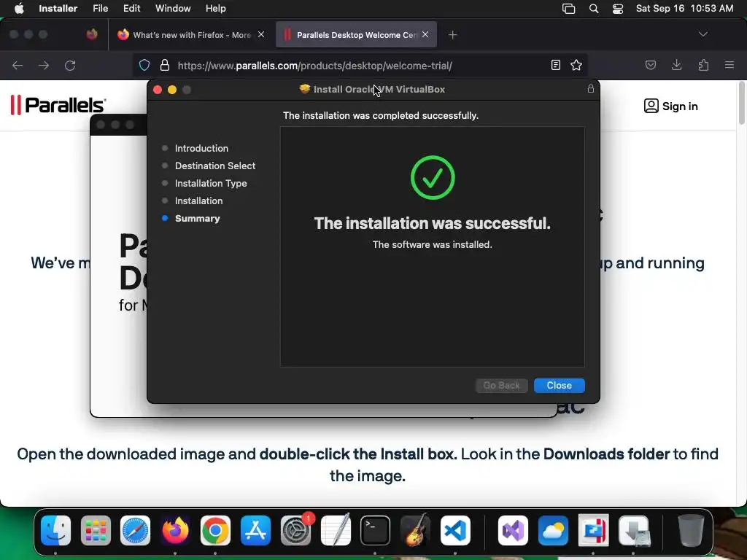Image resolution: width=747 pixels, height=560 pixels.
Task: Click the tracking protection shield icon
Action: (x=144, y=65)
